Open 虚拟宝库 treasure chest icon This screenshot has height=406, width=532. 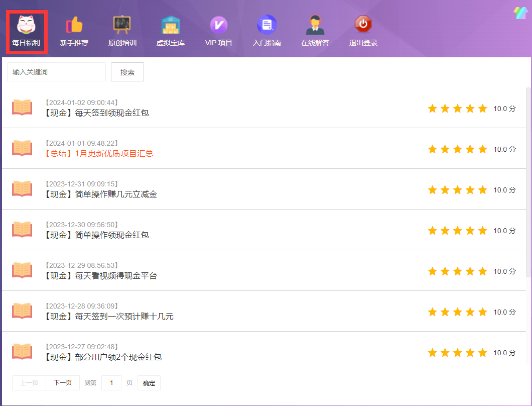tap(170, 24)
